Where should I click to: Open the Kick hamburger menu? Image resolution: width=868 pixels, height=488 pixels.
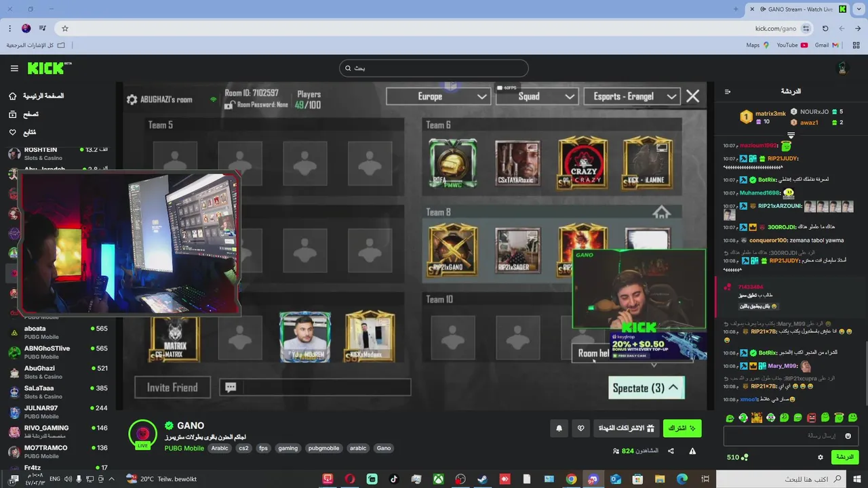14,68
